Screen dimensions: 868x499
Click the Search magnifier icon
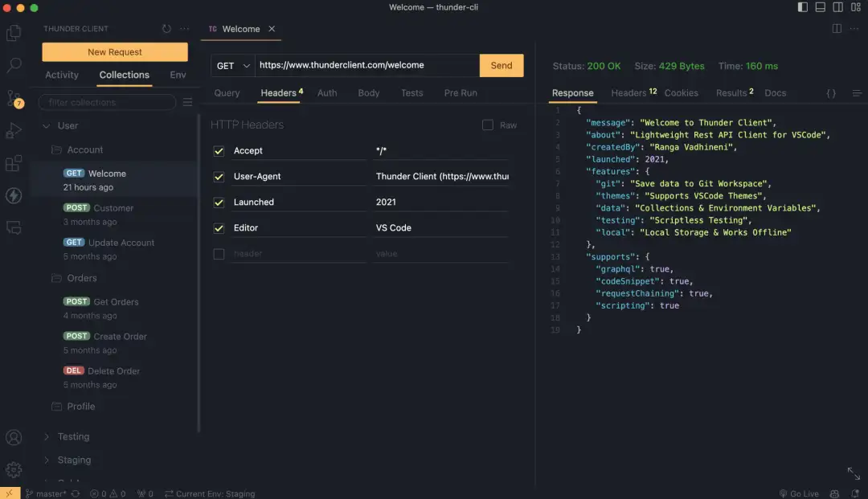14,66
